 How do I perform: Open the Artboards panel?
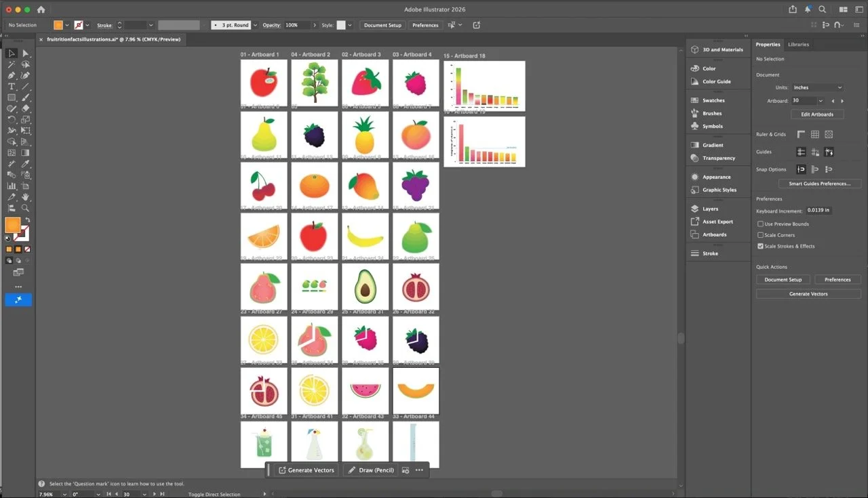coord(708,234)
